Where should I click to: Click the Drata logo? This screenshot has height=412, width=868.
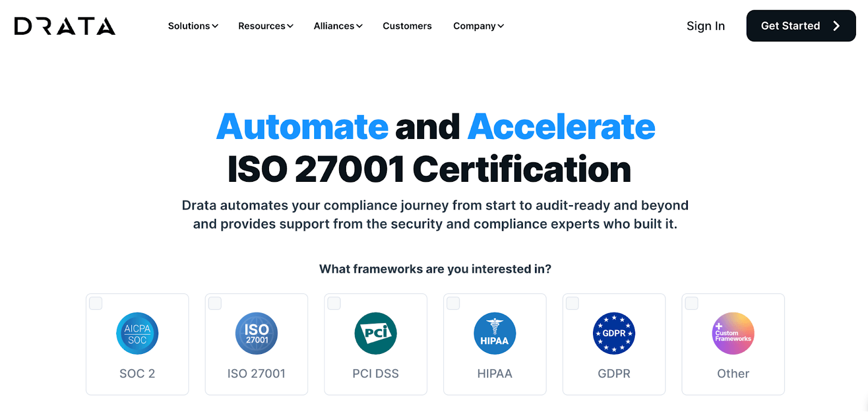65,26
